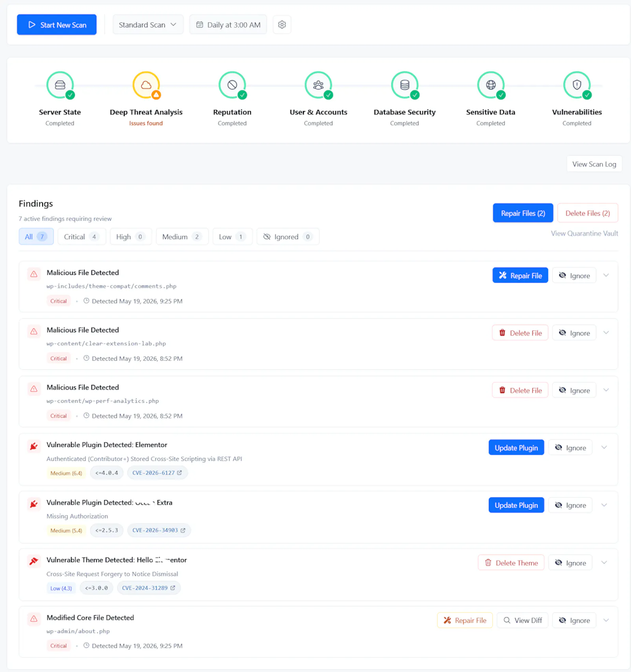Click the Vulnerabilities shield icon

click(x=577, y=85)
